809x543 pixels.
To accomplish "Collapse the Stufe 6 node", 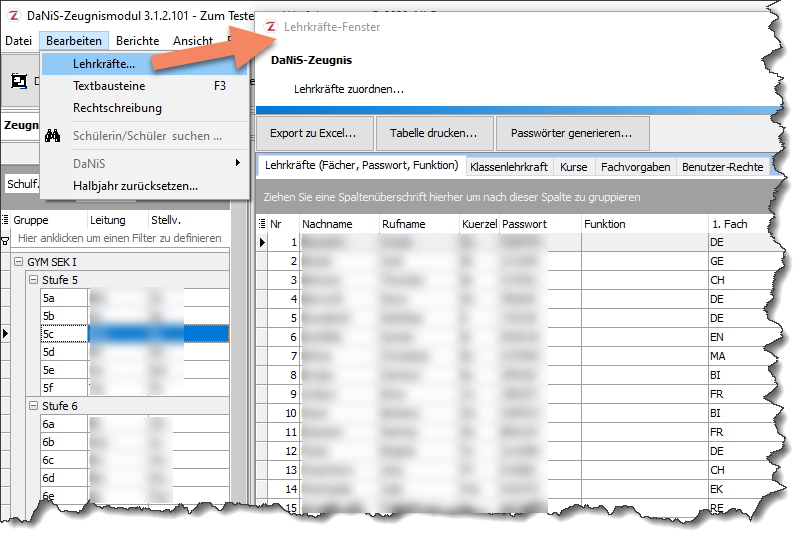I will point(34,406).
